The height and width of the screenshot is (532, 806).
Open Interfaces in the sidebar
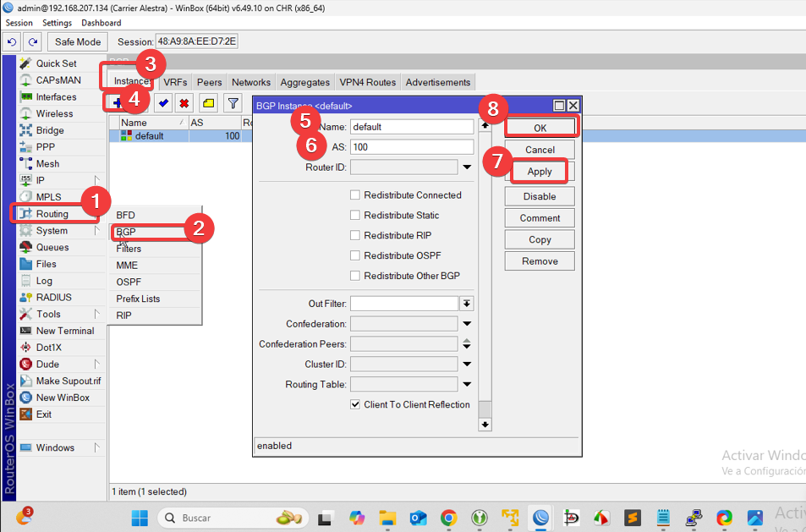click(x=56, y=97)
